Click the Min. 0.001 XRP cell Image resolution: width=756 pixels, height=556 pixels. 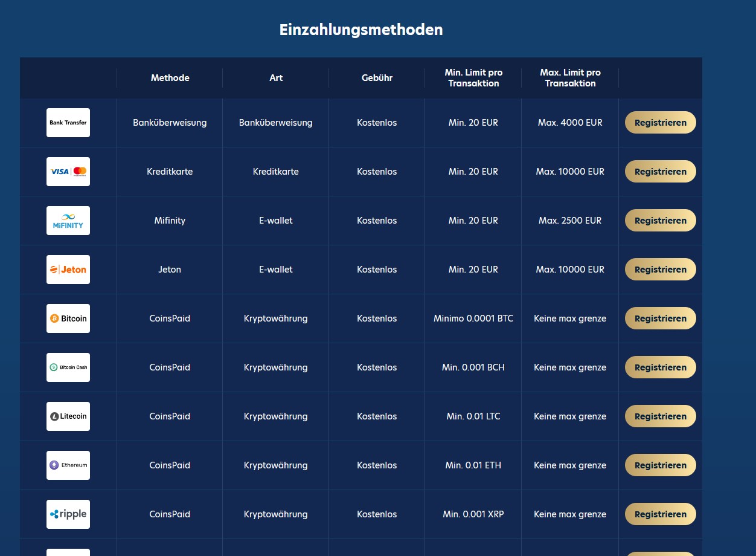tap(473, 514)
